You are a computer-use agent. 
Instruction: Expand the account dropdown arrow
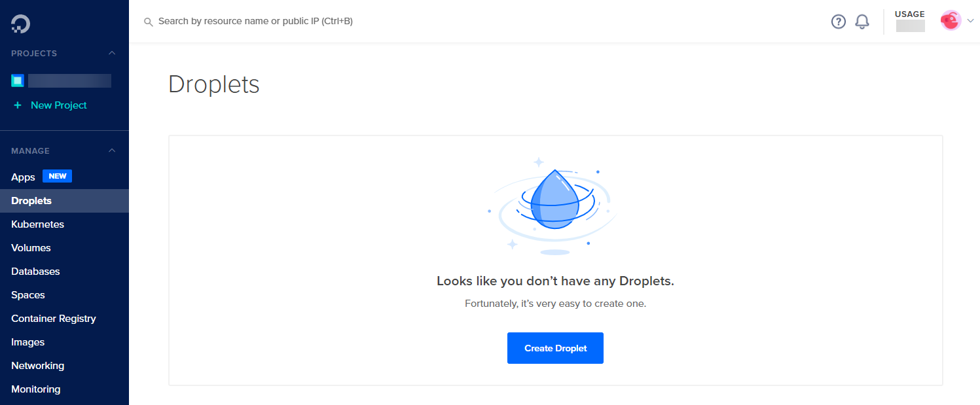click(970, 21)
